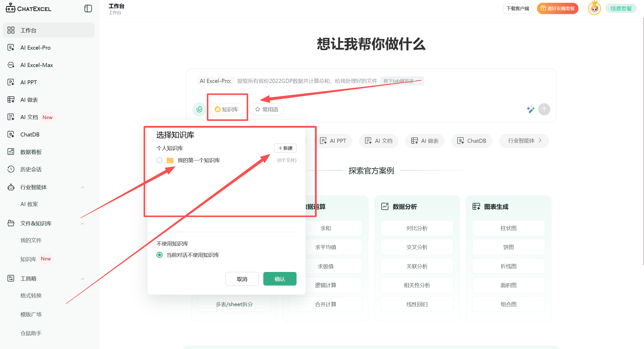644x349 pixels.
Task: Open 常用语 phrases list
Action: [x=267, y=109]
